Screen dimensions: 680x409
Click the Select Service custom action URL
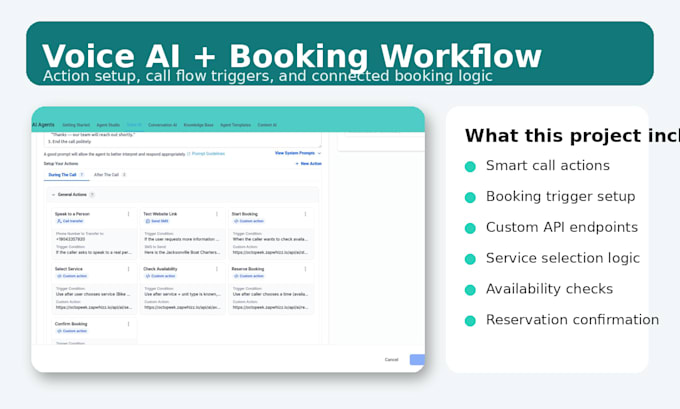93,308
